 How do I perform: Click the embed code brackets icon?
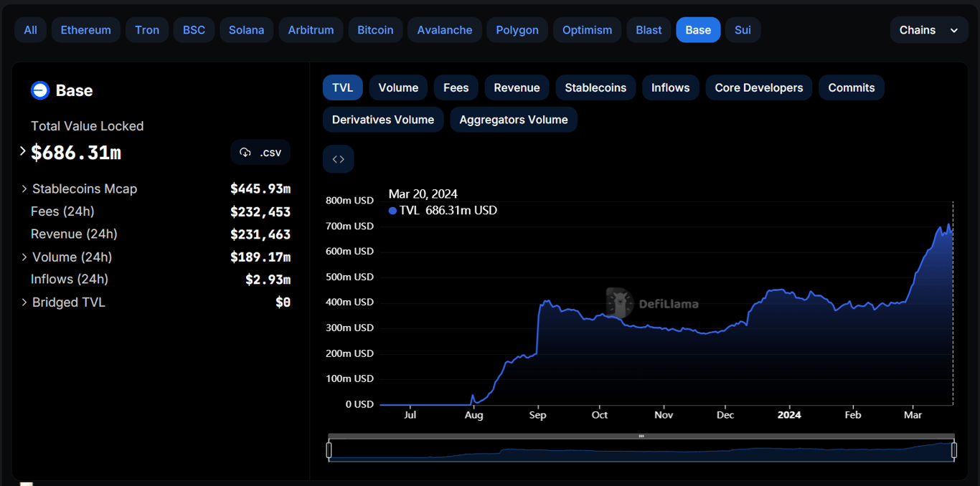pos(338,159)
